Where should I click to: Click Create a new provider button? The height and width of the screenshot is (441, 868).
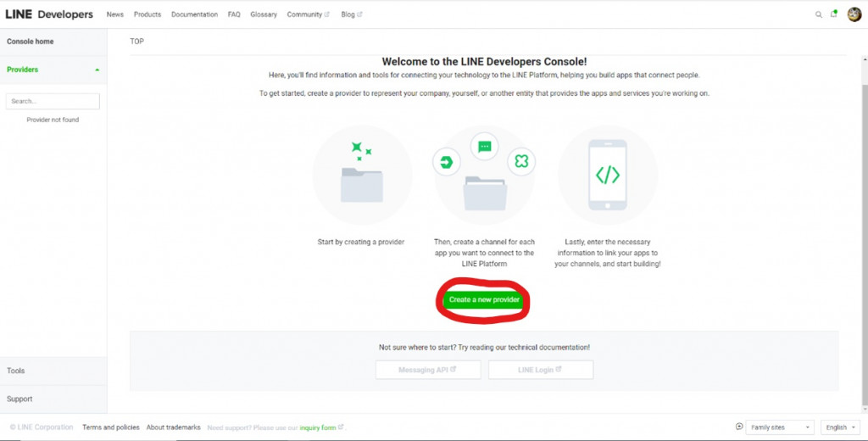coord(483,299)
